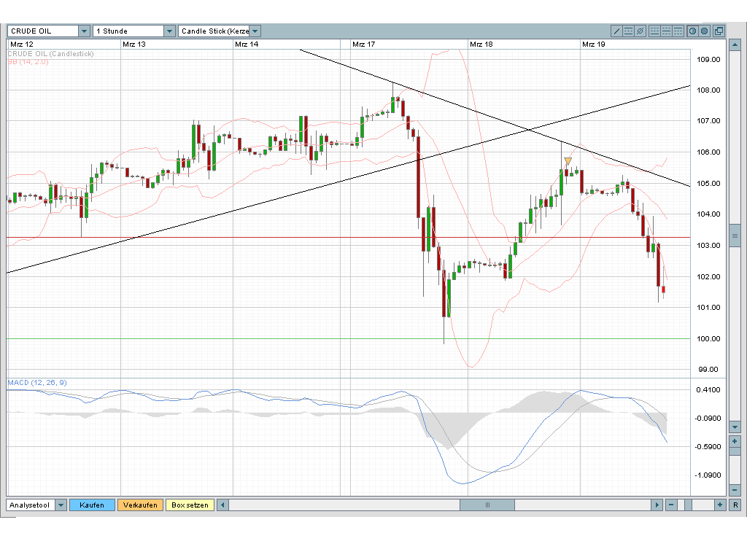Select the parallel channel lines tool
Image resolution: width=747 pixels, height=560 pixels.
click(x=628, y=31)
